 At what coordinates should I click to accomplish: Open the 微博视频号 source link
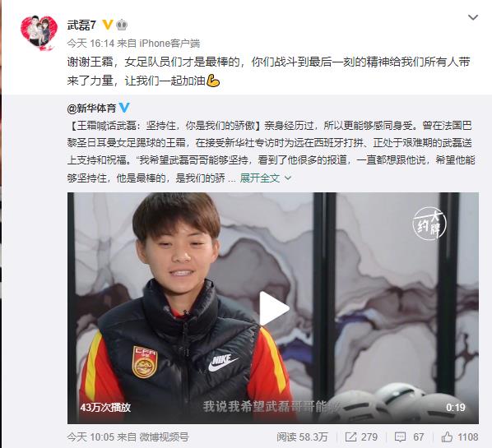[164, 437]
